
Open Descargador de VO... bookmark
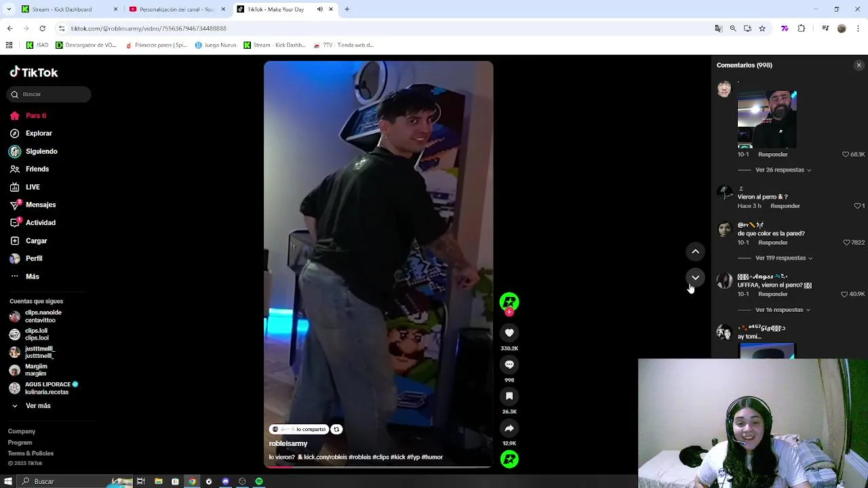pyautogui.click(x=86, y=45)
